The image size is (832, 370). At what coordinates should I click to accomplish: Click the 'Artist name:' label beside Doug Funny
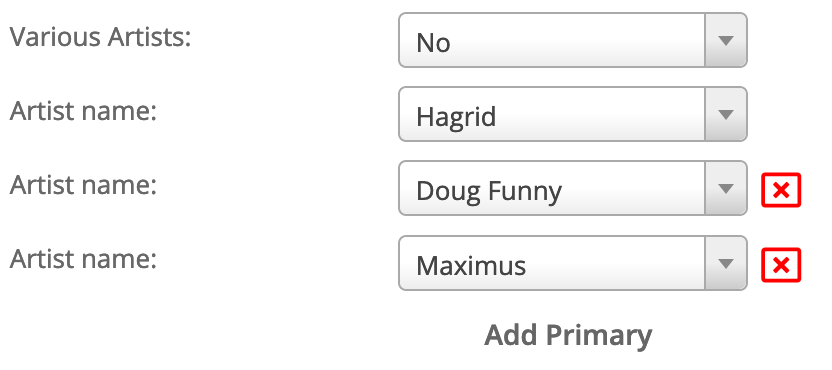[83, 185]
